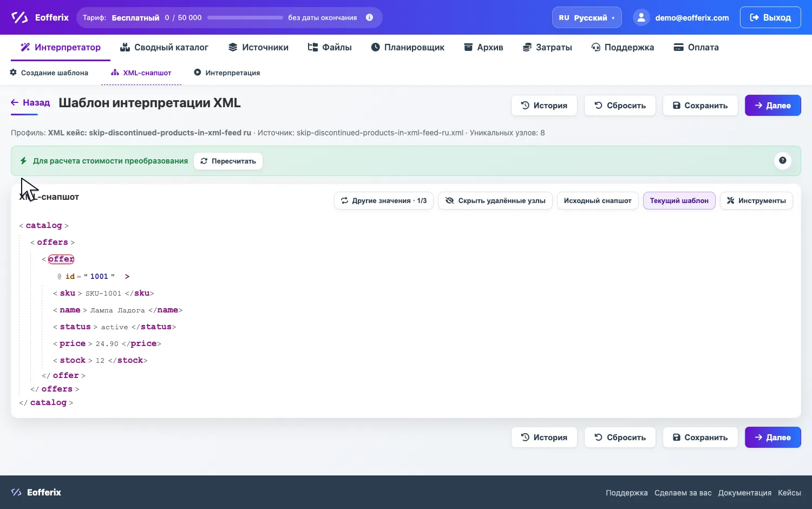Click top Сбросить button
The height and width of the screenshot is (509, 812).
click(620, 106)
